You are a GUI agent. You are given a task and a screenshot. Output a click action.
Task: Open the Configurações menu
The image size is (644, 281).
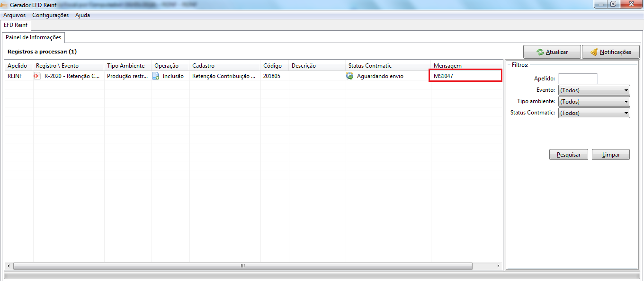[50, 15]
